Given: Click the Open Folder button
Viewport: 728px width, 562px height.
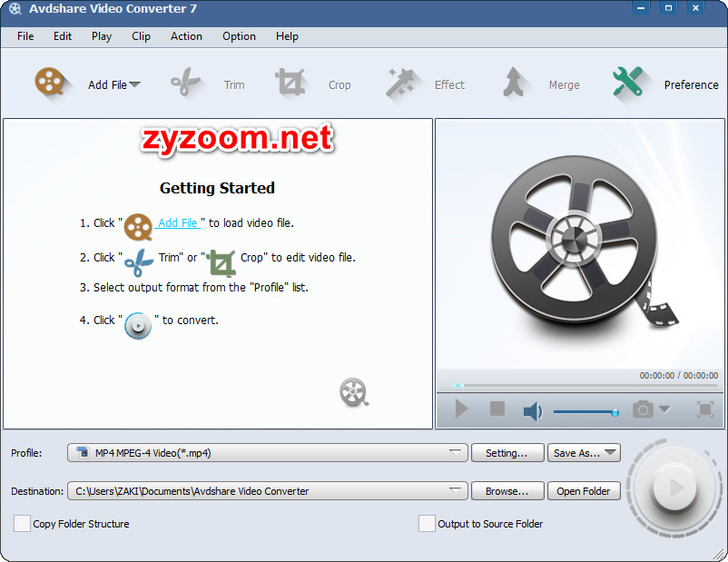Looking at the screenshot, I should pyautogui.click(x=584, y=491).
